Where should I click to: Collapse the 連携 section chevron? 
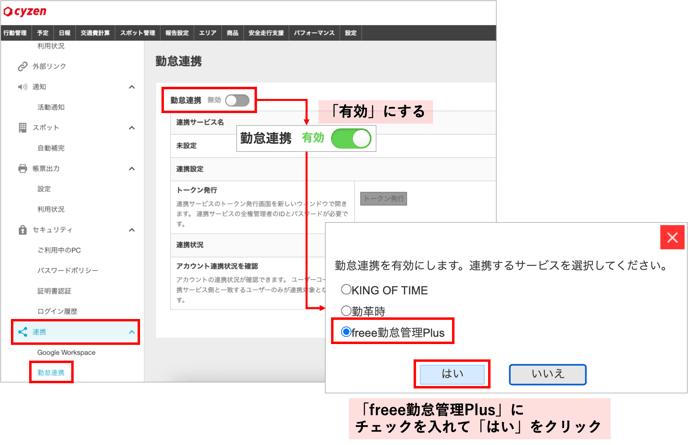click(132, 332)
